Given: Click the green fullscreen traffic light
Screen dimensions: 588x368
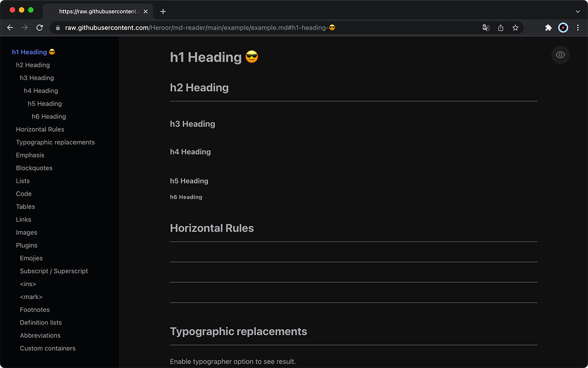Looking at the screenshot, I should point(30,9).
